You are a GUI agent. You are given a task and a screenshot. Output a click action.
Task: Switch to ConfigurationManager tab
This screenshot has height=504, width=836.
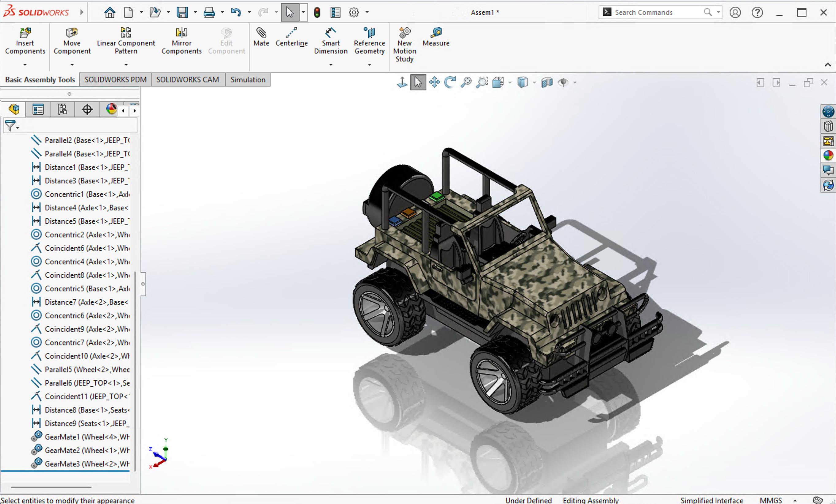pos(63,109)
